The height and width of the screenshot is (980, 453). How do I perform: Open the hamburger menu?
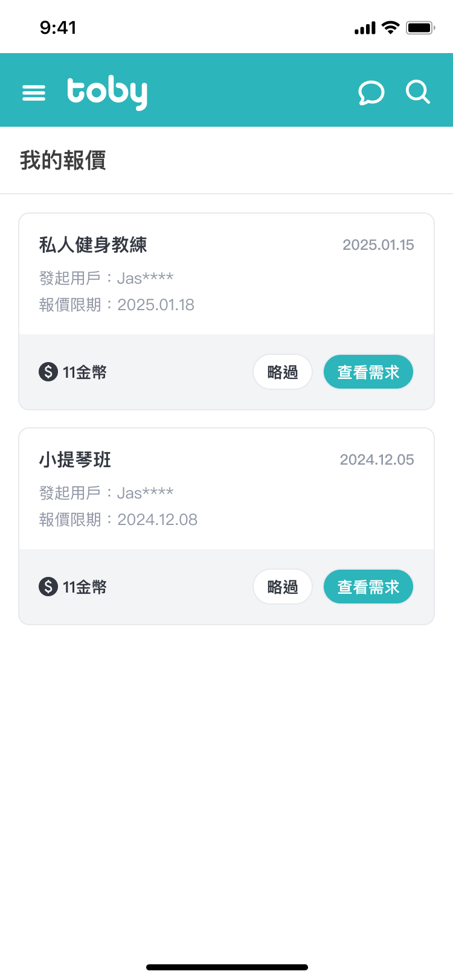point(34,93)
